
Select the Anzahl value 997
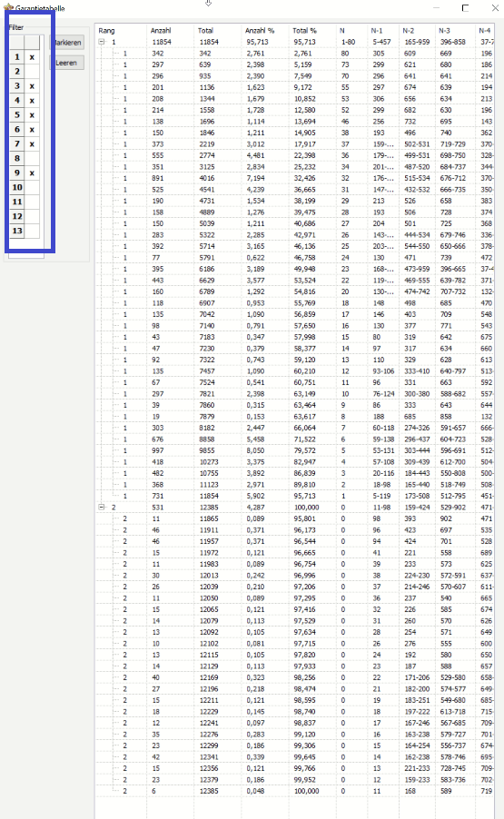[158, 450]
